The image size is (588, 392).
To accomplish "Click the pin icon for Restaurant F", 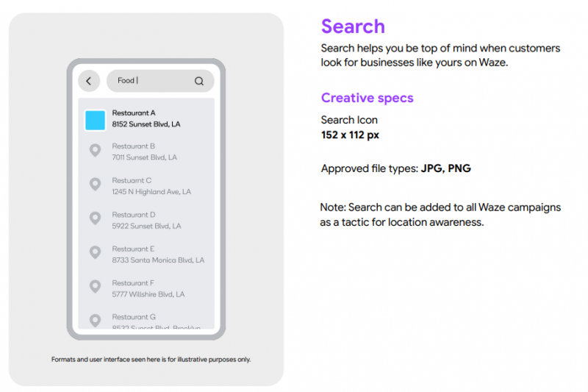I will [95, 286].
